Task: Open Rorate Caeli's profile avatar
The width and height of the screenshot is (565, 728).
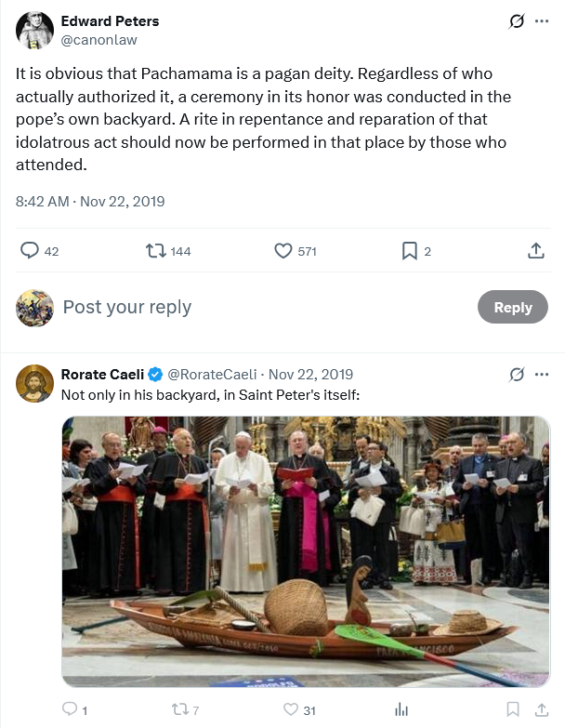Action: 34,383
